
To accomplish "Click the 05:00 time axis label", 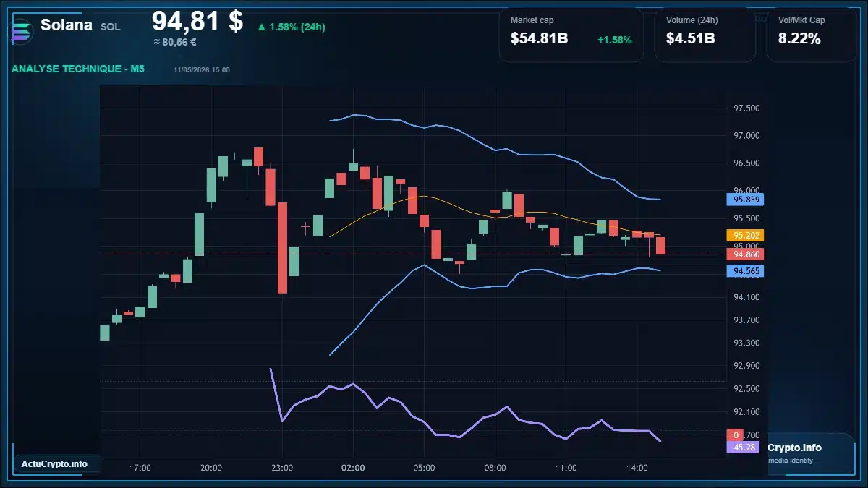I will point(424,468).
